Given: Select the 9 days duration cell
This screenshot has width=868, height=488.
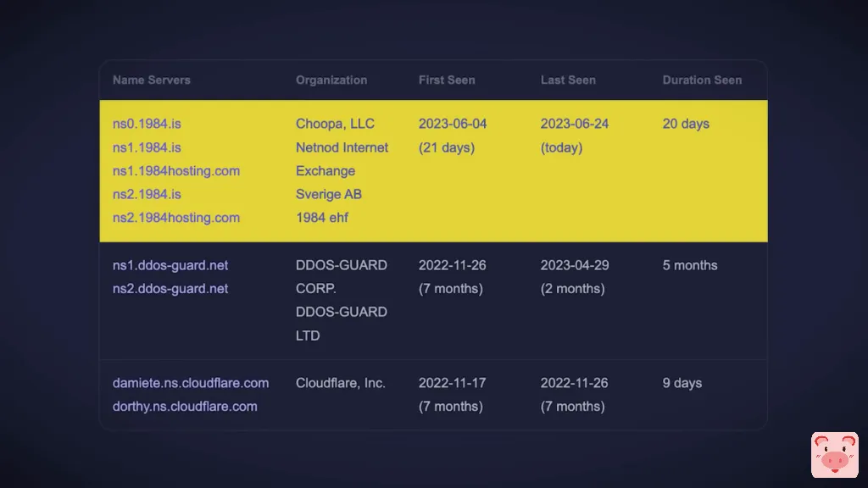Looking at the screenshot, I should (x=682, y=383).
